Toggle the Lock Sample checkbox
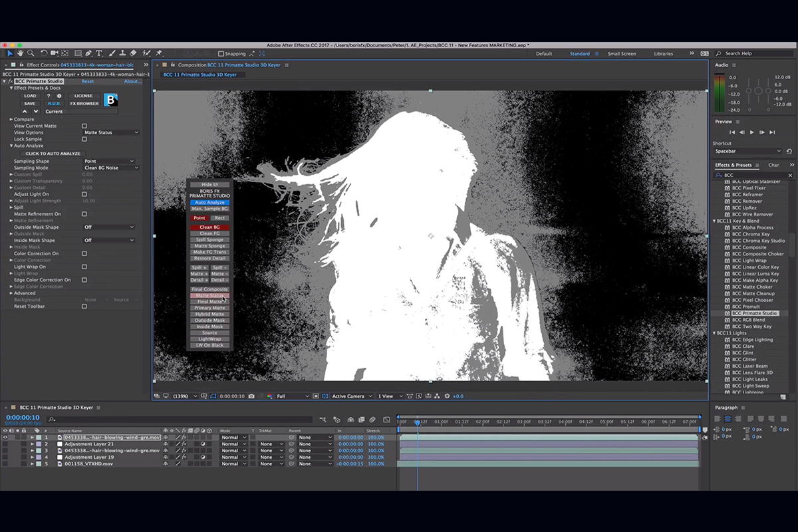Screen dimensions: 798x532 click(84, 139)
